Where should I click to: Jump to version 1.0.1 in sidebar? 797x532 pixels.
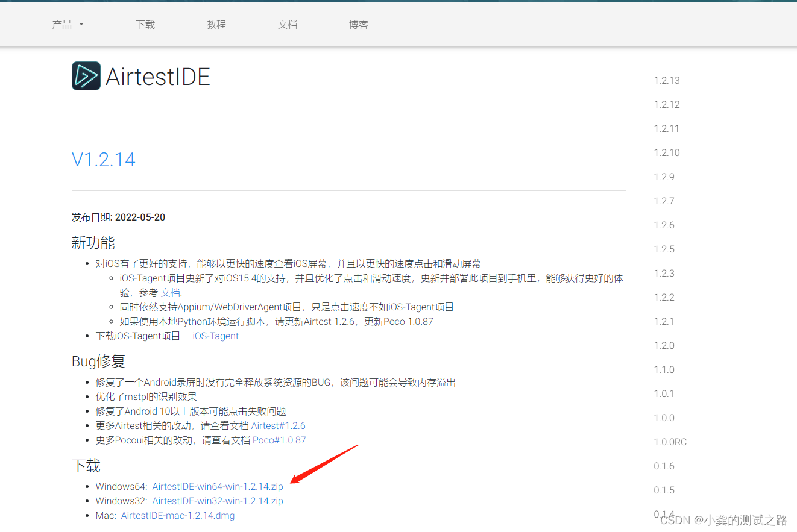(x=664, y=394)
